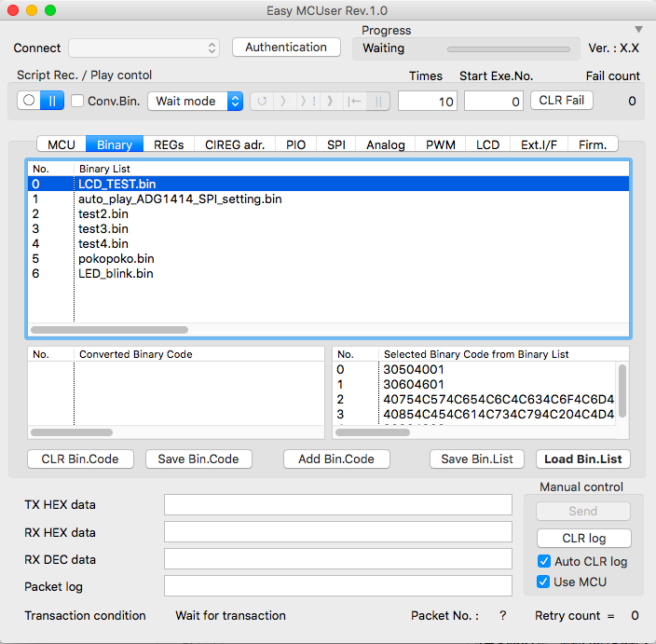Click the Start Exe.No. input field
This screenshot has width=656, height=644.
click(x=494, y=102)
